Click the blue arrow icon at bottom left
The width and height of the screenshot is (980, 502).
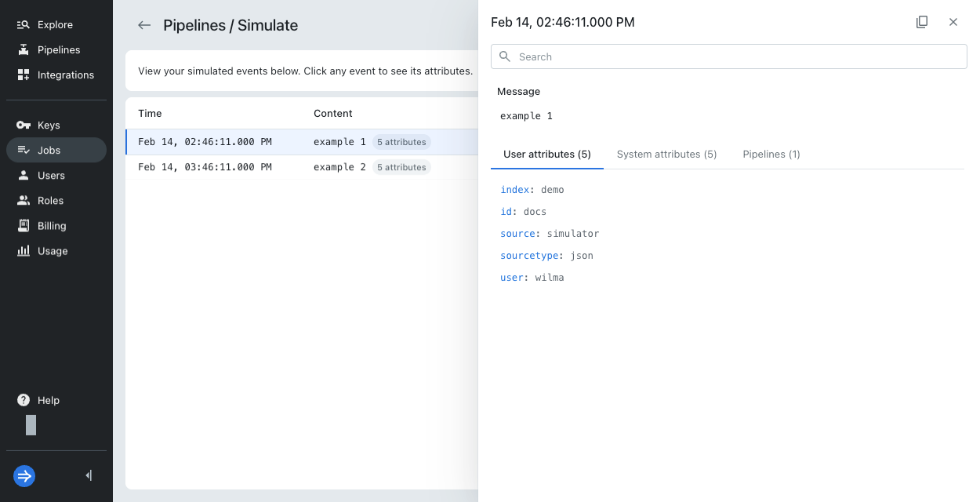(x=24, y=476)
